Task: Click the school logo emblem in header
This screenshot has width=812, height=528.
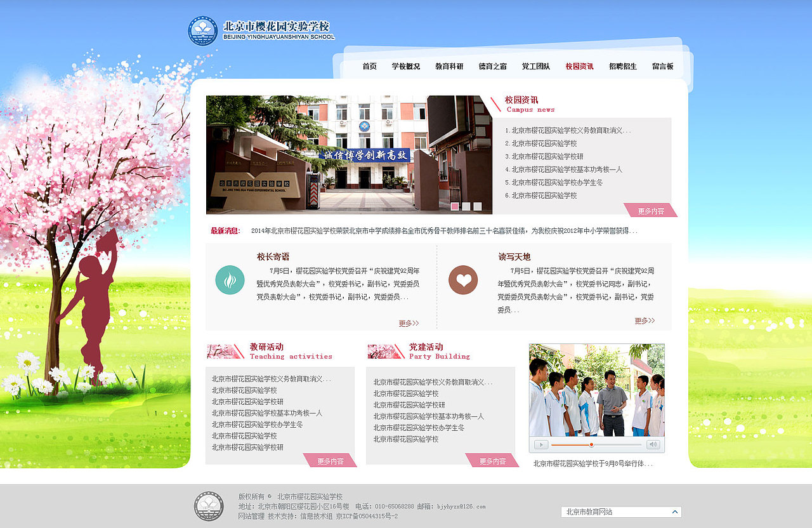Action: [202, 30]
